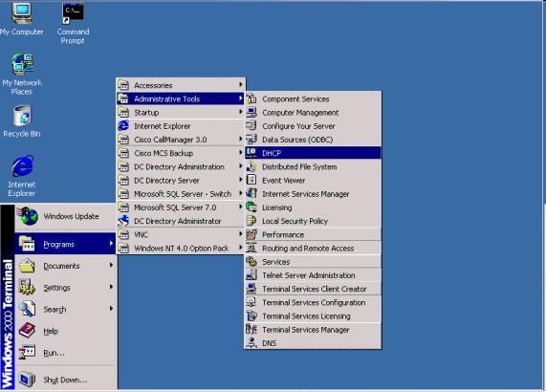Click the Terminal Services Configuration icon
The width and height of the screenshot is (546, 392).
(251, 302)
